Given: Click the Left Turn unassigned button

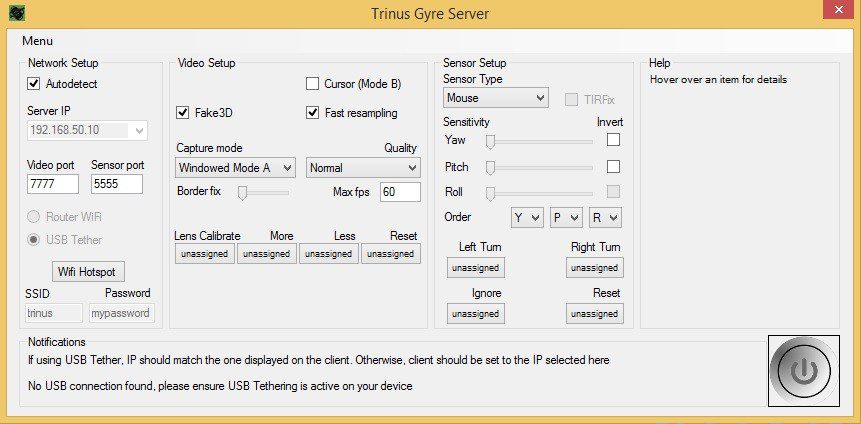Looking at the screenshot, I should (476, 267).
